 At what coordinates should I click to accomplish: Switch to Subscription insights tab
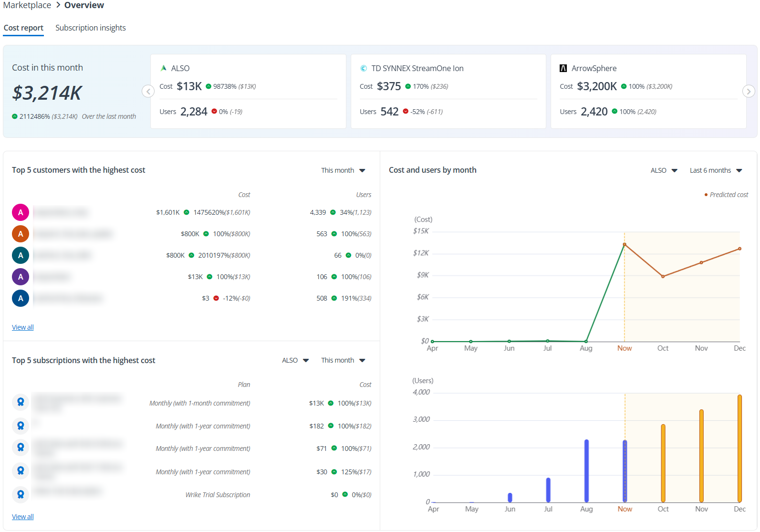click(x=91, y=28)
